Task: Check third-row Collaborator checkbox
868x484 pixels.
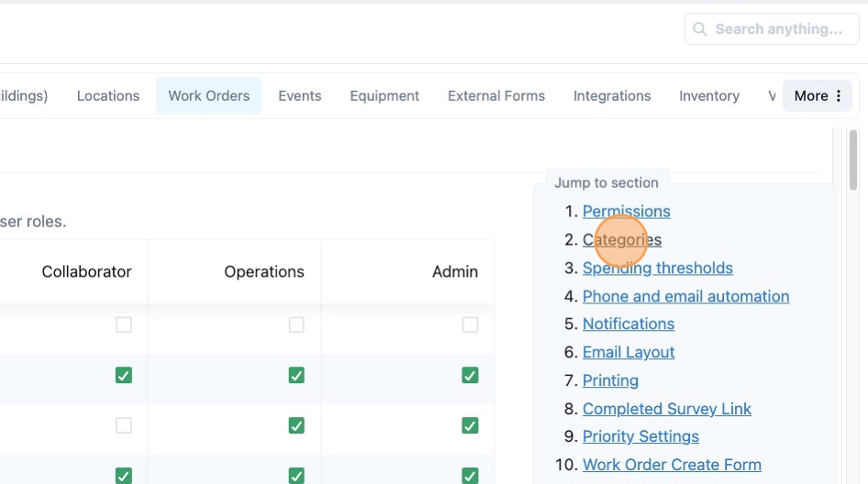Action: (x=124, y=425)
